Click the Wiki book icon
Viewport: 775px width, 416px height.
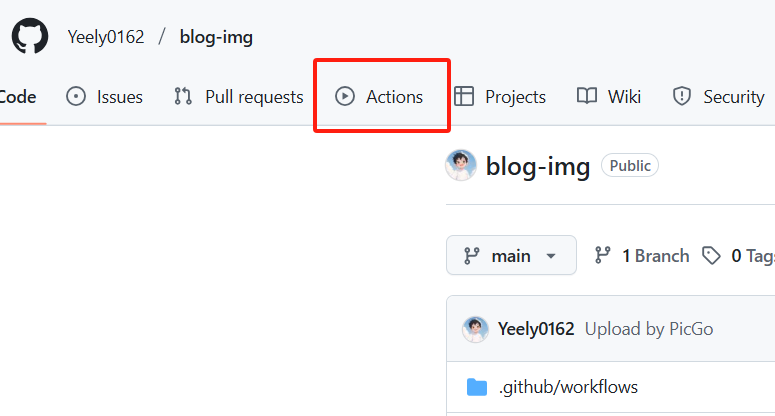click(x=587, y=97)
